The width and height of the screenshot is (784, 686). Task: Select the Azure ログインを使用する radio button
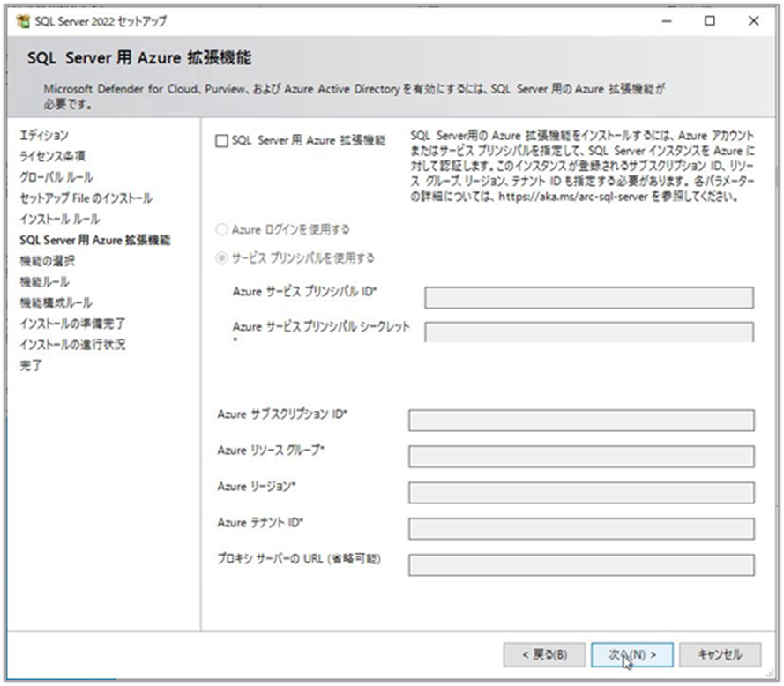[221, 229]
